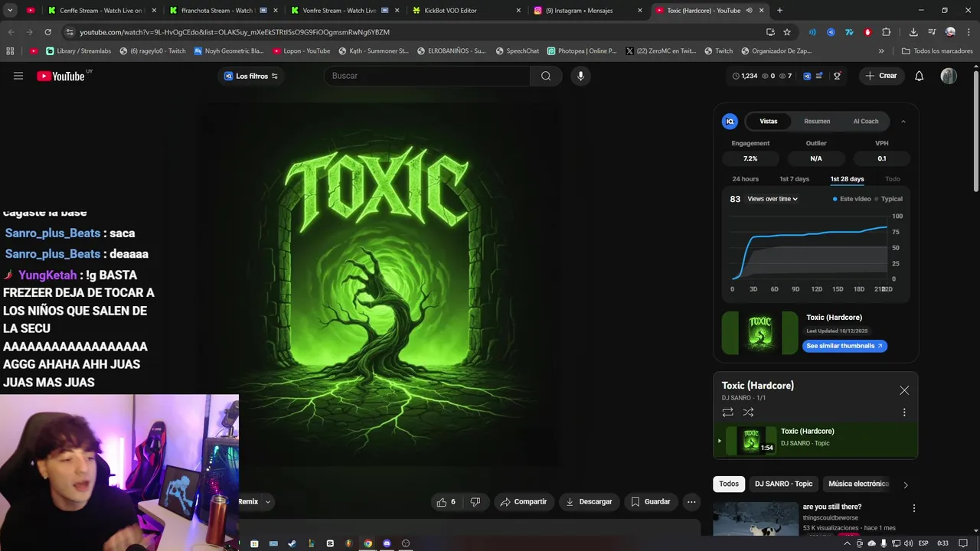980x551 pixels.
Task: Select 'DJ SANRO - Topic' chip
Action: tap(783, 484)
